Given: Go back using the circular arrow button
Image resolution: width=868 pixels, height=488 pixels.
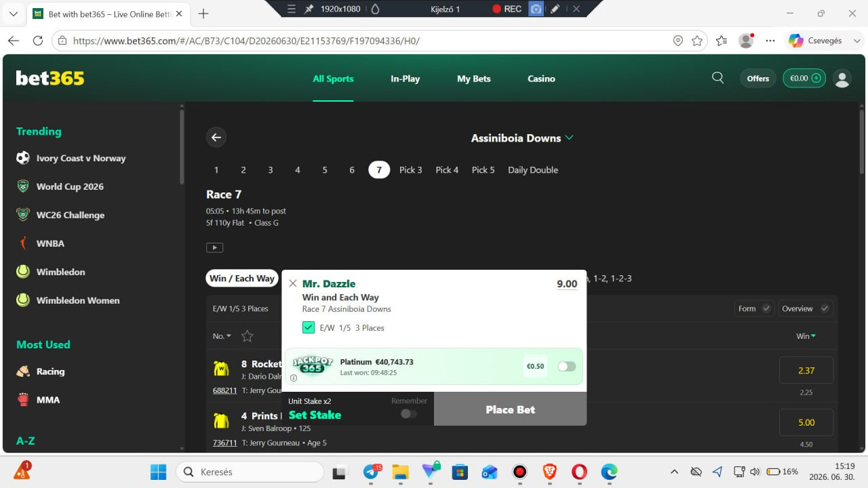Looking at the screenshot, I should pos(216,138).
